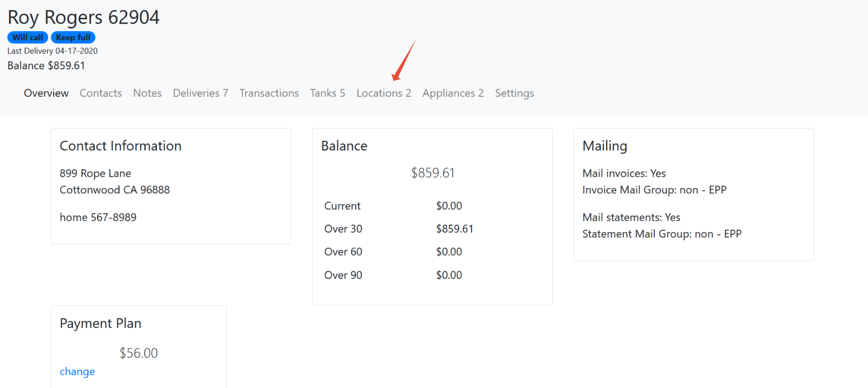Click the Contact Information card title
The width and height of the screenshot is (868, 388).
tap(121, 146)
